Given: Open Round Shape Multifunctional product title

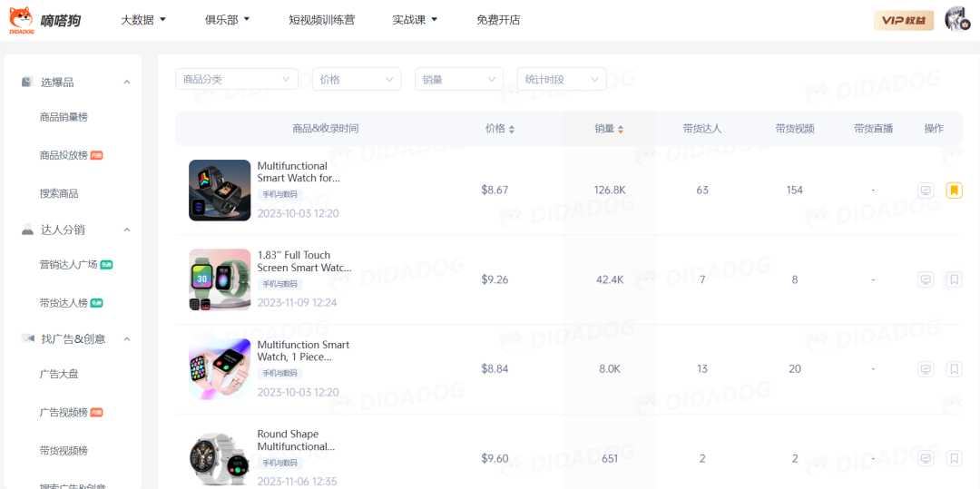Looking at the screenshot, I should point(296,440).
